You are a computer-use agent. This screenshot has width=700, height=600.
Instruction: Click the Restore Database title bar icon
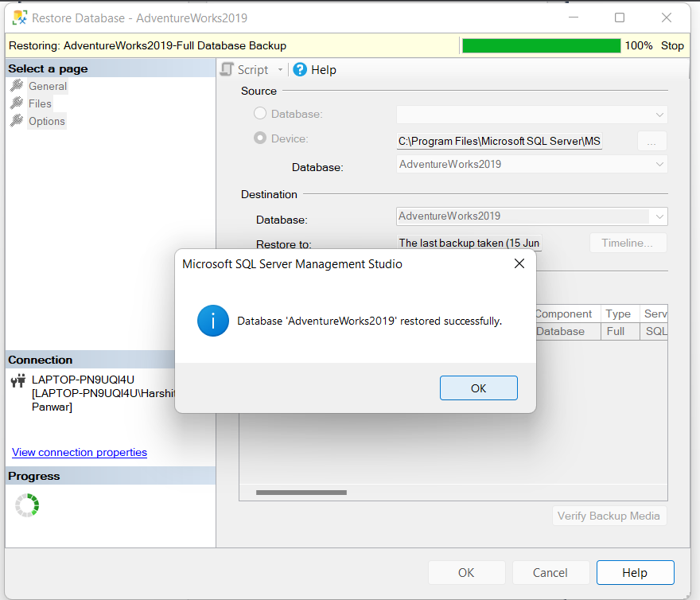[19, 18]
